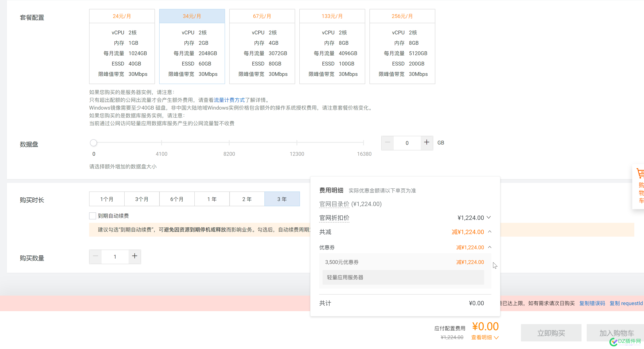The width and height of the screenshot is (644, 349).
Task: Select the 24元/月 package card
Action: coord(122,46)
